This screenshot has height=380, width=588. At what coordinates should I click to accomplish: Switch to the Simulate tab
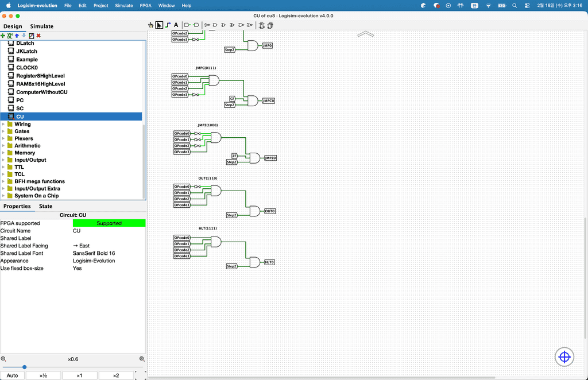click(x=42, y=26)
